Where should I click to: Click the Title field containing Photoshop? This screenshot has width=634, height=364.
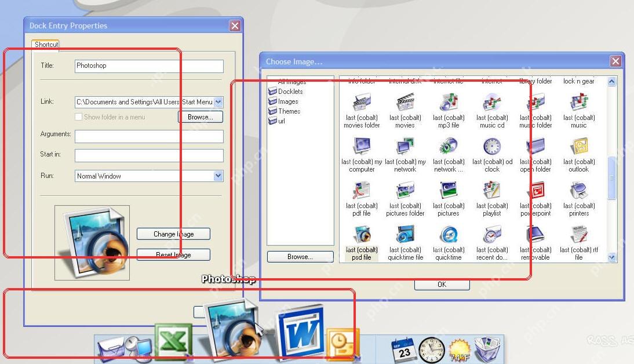click(x=149, y=66)
